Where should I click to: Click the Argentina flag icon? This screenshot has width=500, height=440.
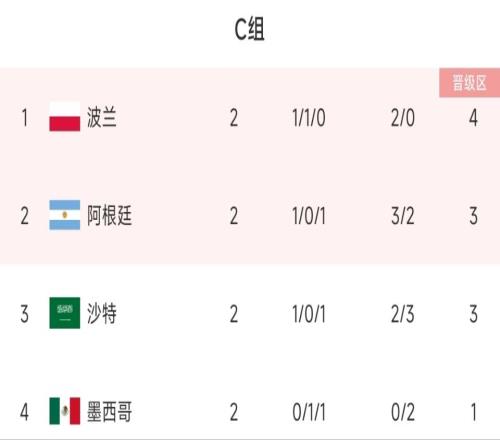[65, 215]
